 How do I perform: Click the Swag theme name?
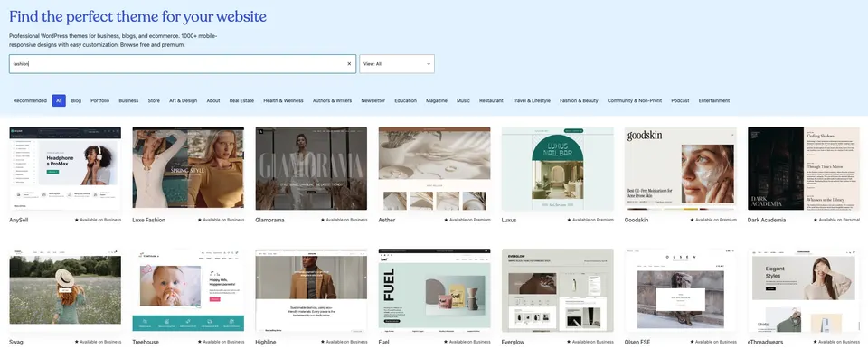tap(16, 342)
